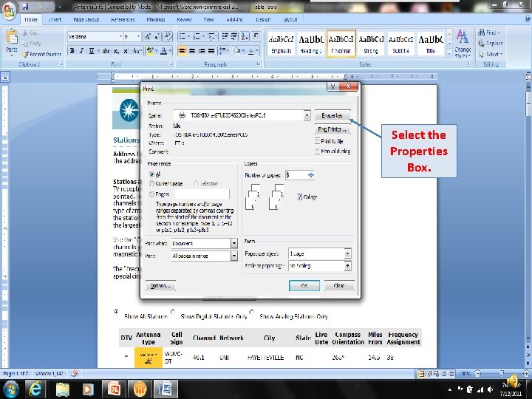The width and height of the screenshot is (532, 399).
Task: Open the Page Layout tab
Action: pos(86,20)
